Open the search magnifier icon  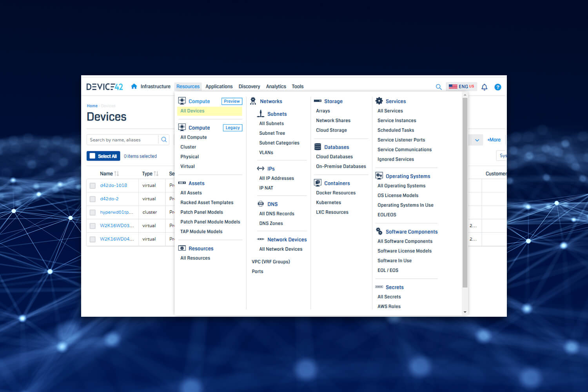point(439,87)
